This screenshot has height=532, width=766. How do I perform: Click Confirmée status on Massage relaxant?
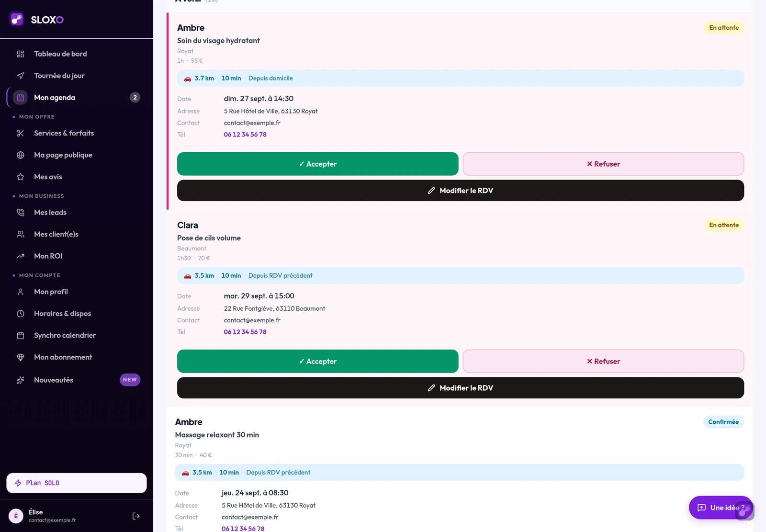tap(723, 422)
